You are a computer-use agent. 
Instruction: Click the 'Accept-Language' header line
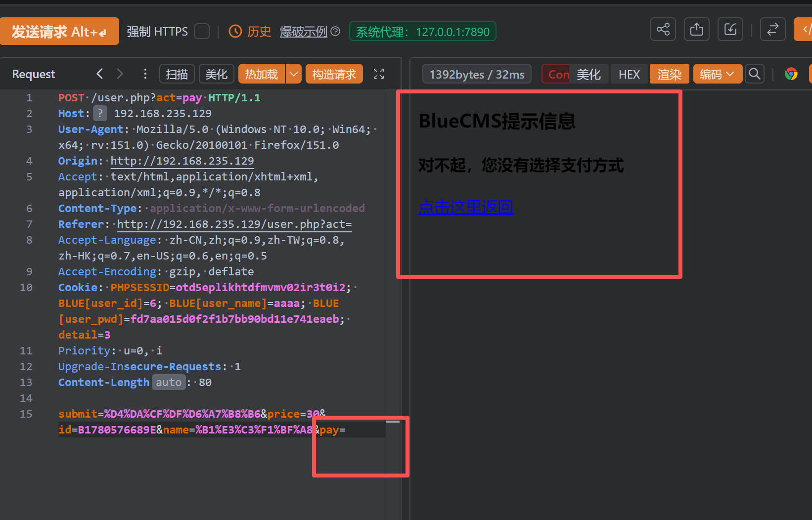click(201, 240)
